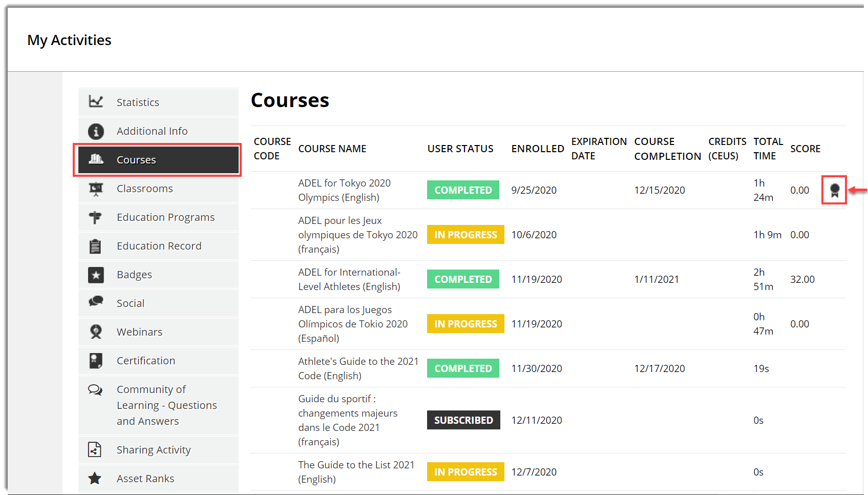Click enrolled date 12/7/2020
Viewport: 868px width, 495px height.
tap(534, 472)
